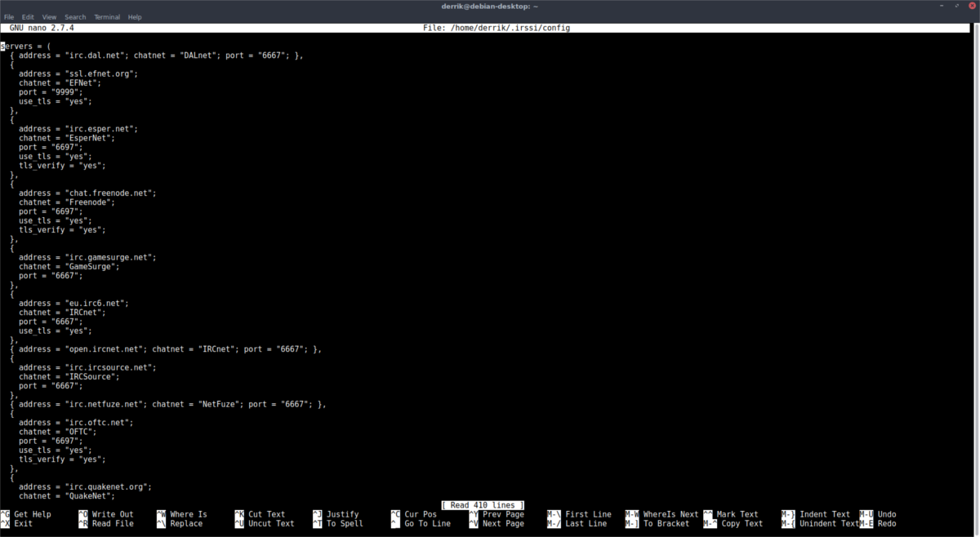Click the File: /home/derrik/.irssi/config header

click(x=496, y=28)
